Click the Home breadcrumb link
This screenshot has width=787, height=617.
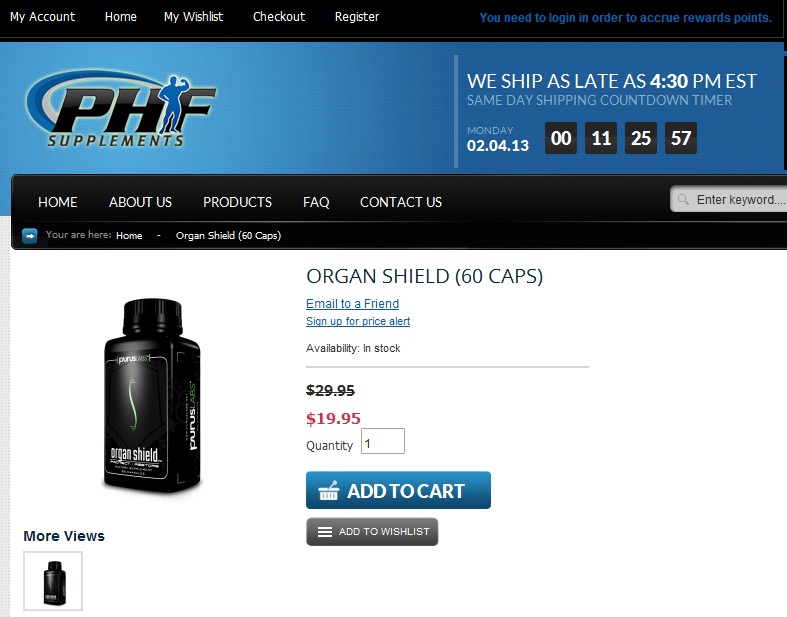click(129, 235)
